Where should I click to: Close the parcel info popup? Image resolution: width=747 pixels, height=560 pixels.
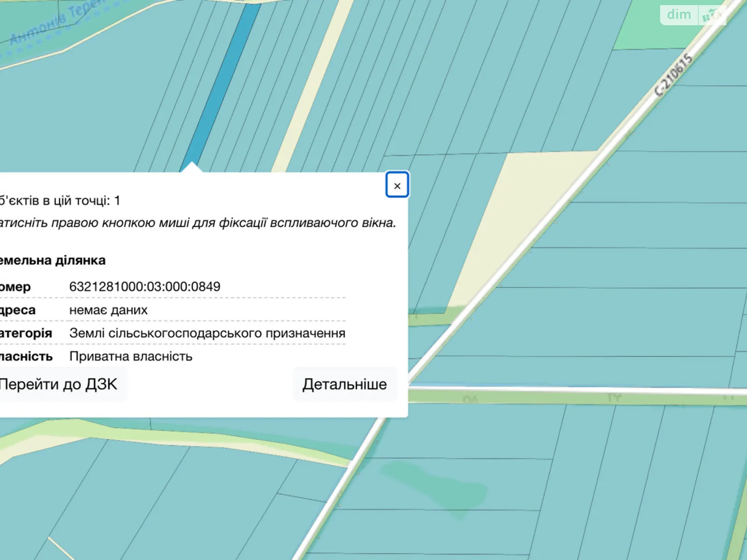click(x=397, y=185)
